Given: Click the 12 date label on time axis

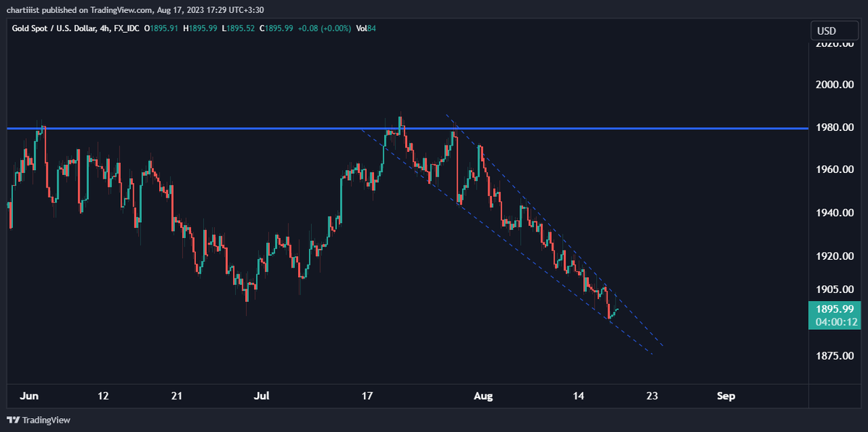Looking at the screenshot, I should (x=103, y=396).
